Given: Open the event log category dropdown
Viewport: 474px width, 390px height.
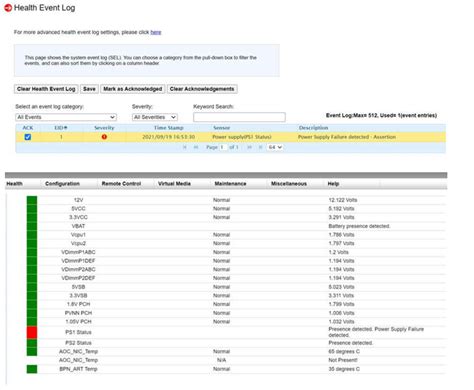Looking at the screenshot, I should pos(66,117).
